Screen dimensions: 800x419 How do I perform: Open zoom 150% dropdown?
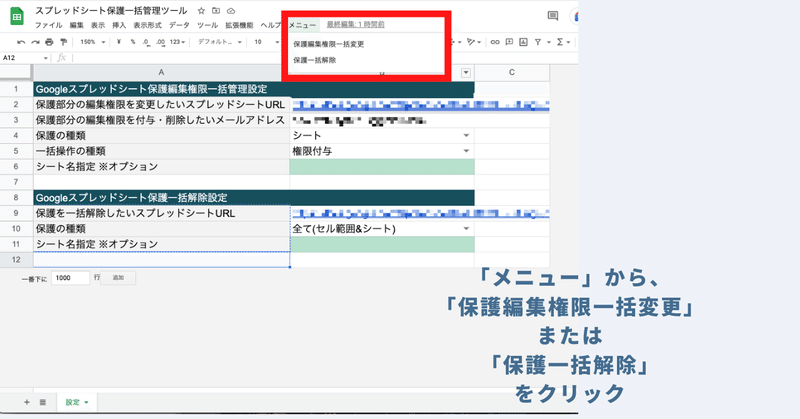[93, 42]
